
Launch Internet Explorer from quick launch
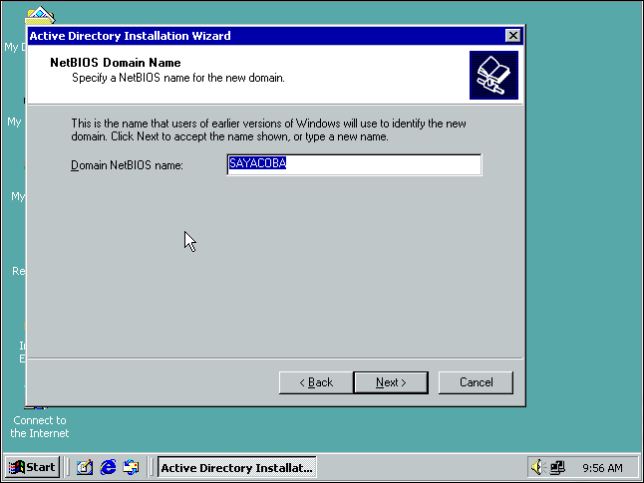pos(108,467)
